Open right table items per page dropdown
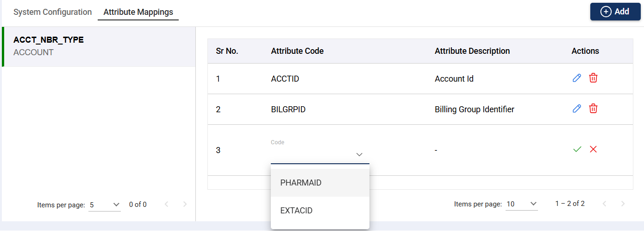This screenshot has width=644, height=231. point(521,204)
